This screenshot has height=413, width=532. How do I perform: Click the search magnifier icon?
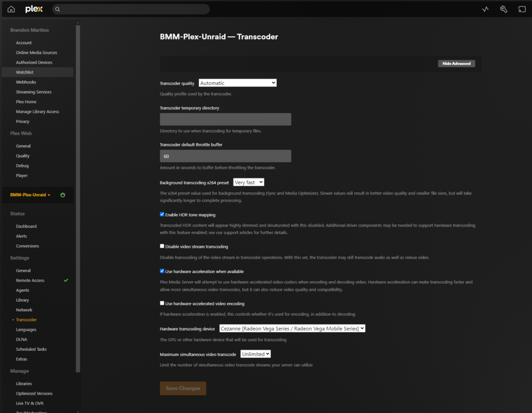click(x=57, y=9)
